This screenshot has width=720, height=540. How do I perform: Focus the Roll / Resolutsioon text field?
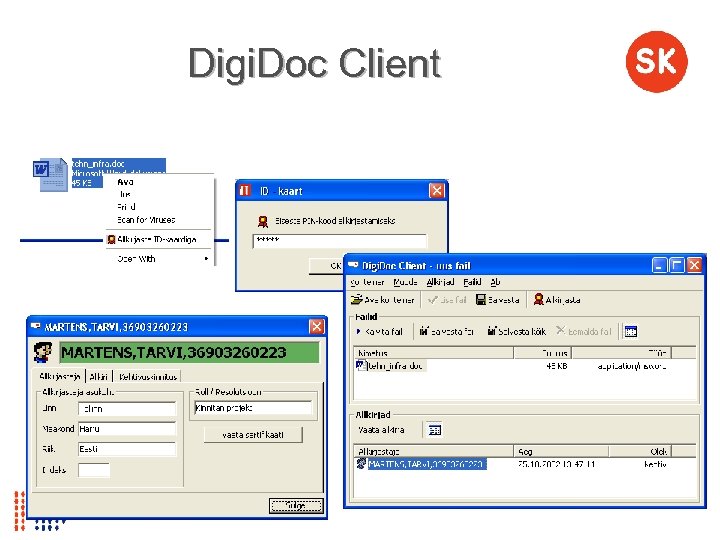click(x=253, y=407)
